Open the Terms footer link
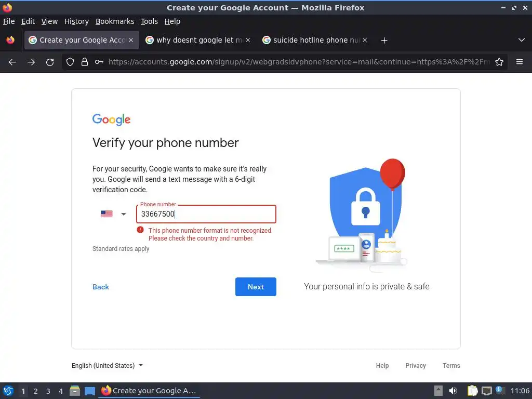Image resolution: width=532 pixels, height=399 pixels. 451,365
